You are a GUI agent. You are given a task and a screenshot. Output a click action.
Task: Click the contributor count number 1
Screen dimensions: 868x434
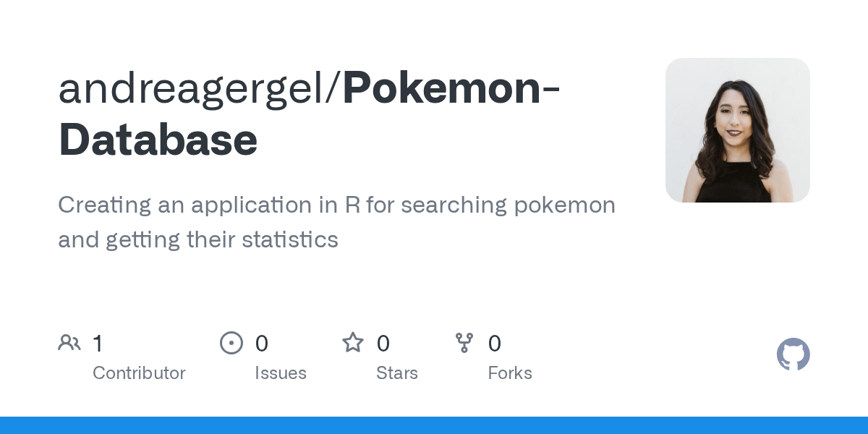pos(98,343)
